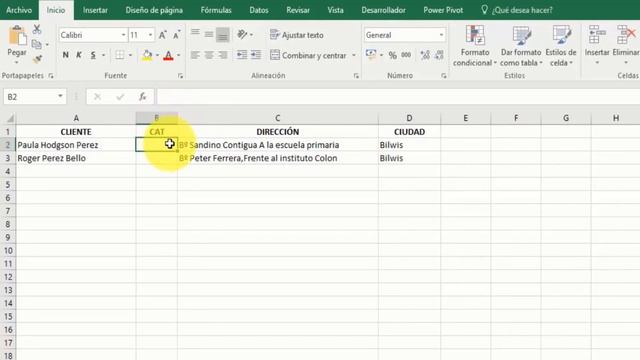Image resolution: width=640 pixels, height=360 pixels.
Task: Open underline style dropdown arrow
Action: [103, 55]
